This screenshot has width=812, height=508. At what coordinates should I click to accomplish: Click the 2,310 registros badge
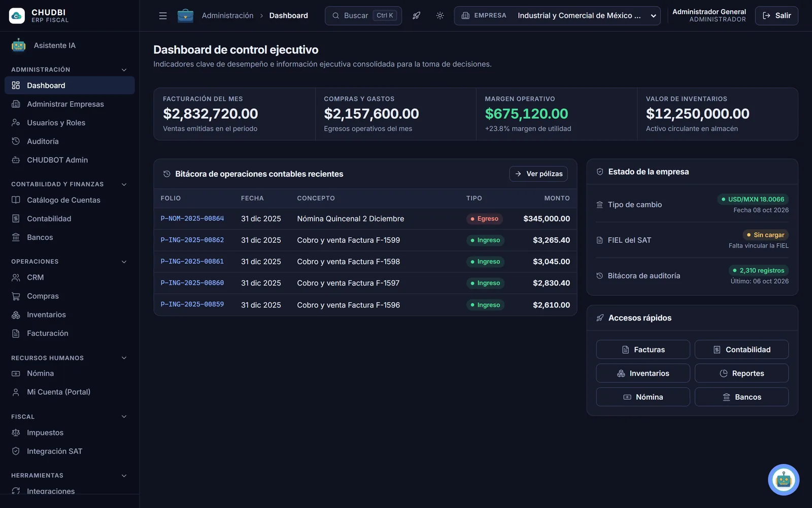759,270
